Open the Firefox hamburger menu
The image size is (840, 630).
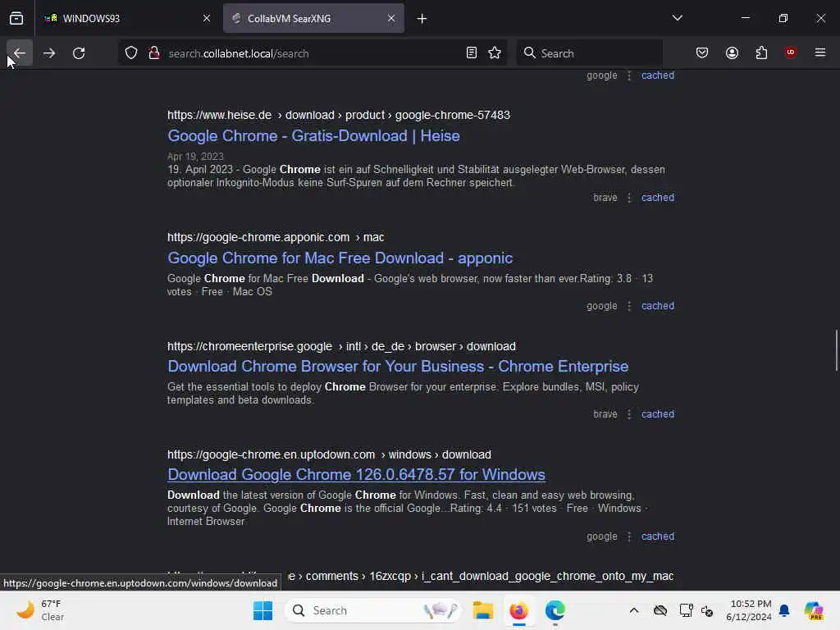820,53
